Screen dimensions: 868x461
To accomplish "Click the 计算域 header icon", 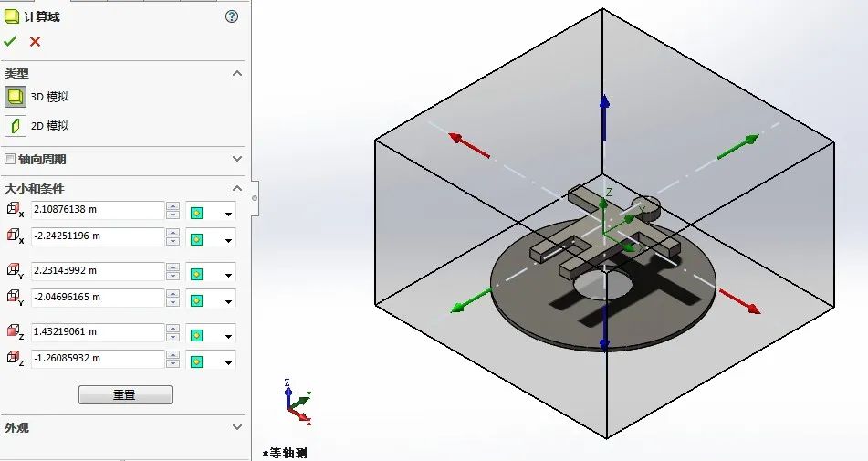I will (x=12, y=16).
